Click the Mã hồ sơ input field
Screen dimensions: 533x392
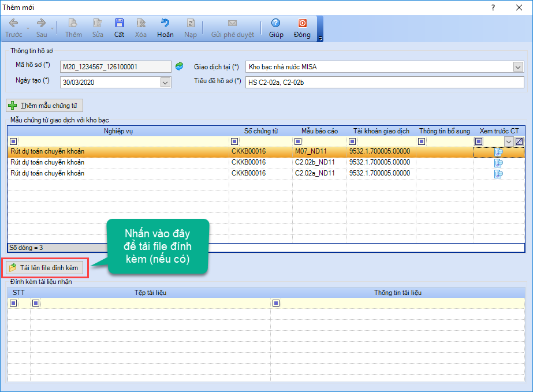(x=115, y=66)
